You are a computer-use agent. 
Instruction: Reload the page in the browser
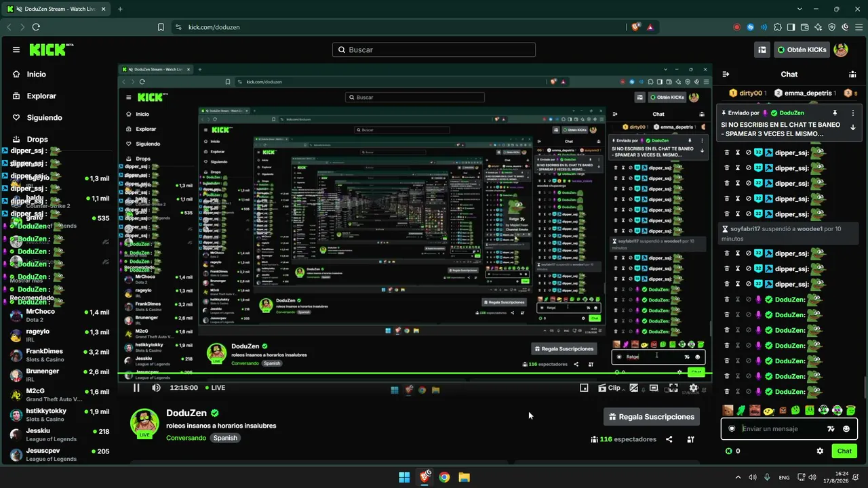click(x=36, y=27)
